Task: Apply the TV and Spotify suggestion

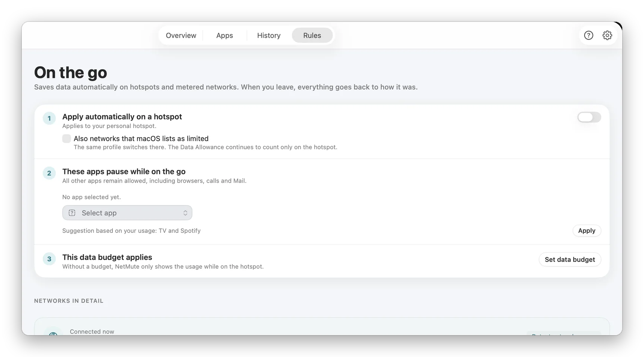Action: pos(586,230)
